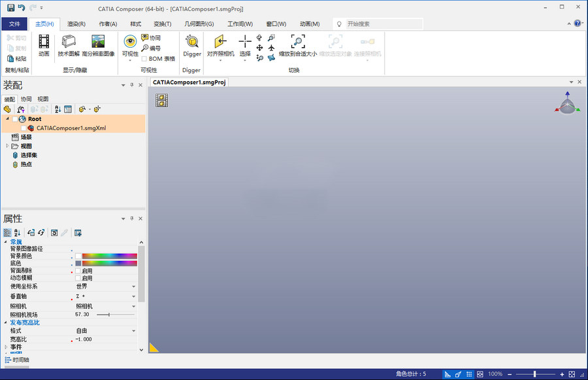Select the airplane fly-through mode icon
Viewport: 588px width, 380px height.
point(272,48)
